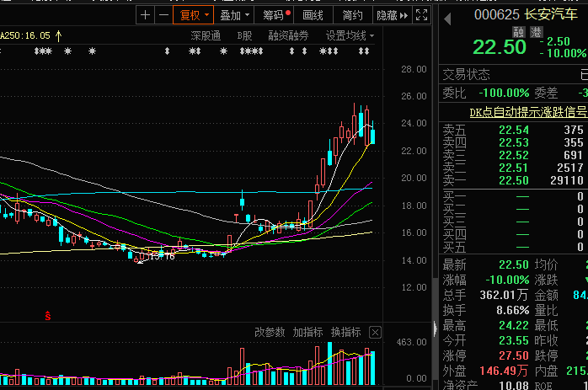Toggle the 筹码 chip distribution view

coord(274,15)
